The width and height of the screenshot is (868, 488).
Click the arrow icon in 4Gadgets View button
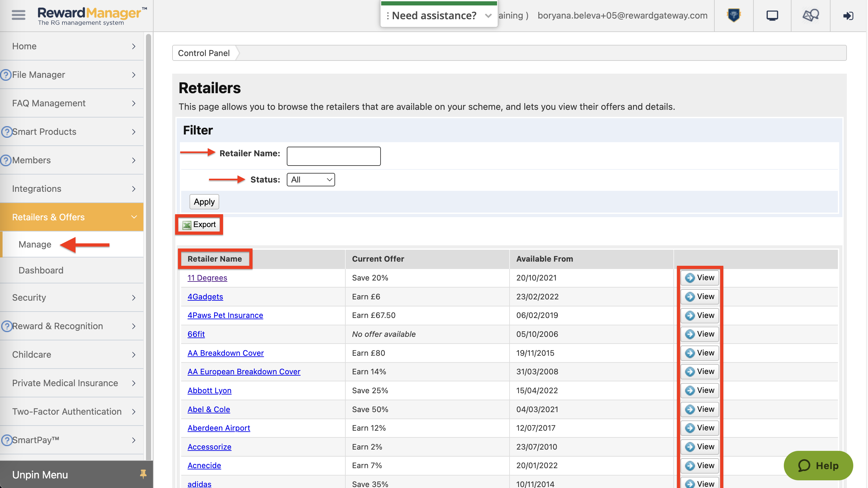690,297
